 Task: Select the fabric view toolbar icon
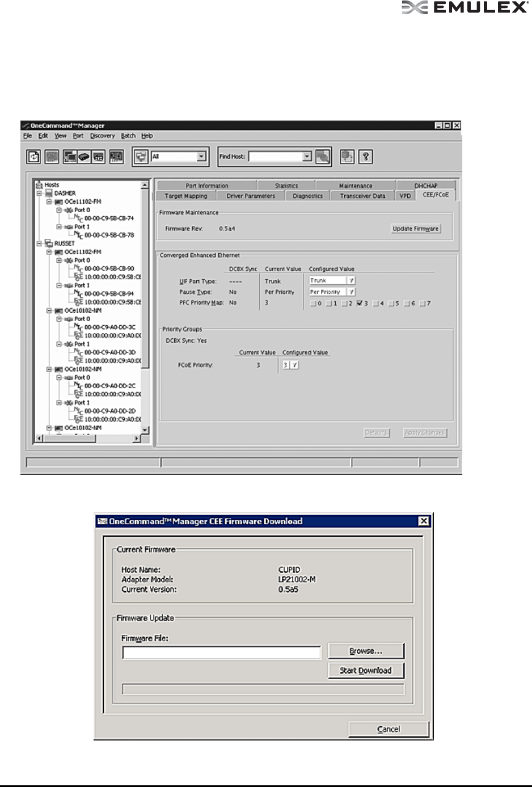84,157
